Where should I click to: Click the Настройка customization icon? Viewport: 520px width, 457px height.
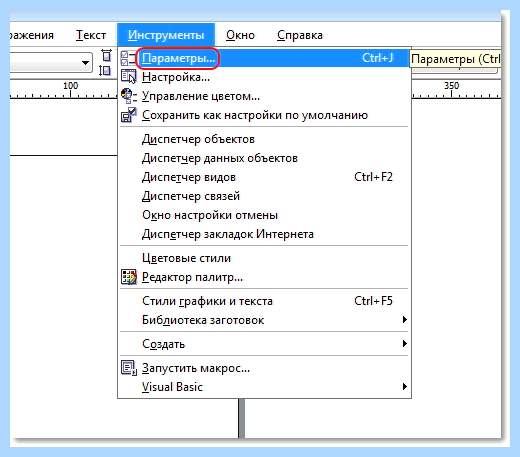point(128,77)
